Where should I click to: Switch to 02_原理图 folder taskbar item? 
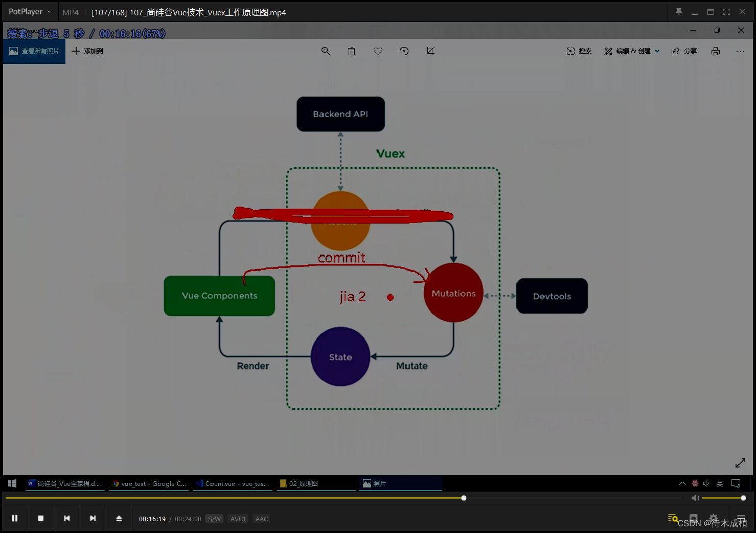point(317,483)
